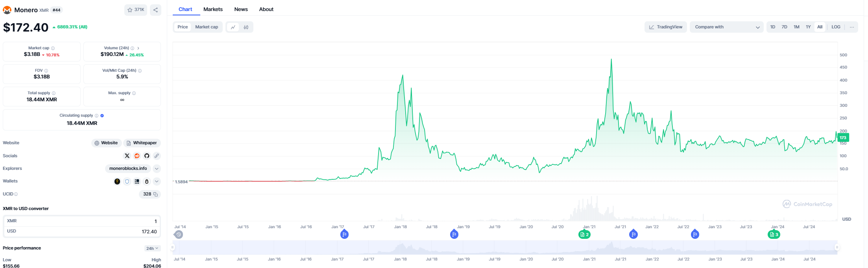Set chart range to 1D
Viewport: 868px width, 268px height.
[x=773, y=27]
